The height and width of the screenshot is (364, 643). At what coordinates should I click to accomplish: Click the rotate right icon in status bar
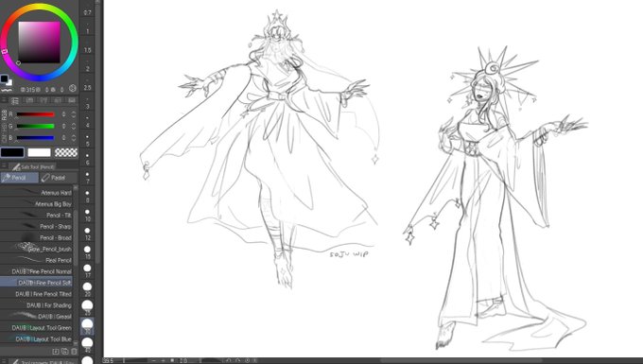click(238, 361)
